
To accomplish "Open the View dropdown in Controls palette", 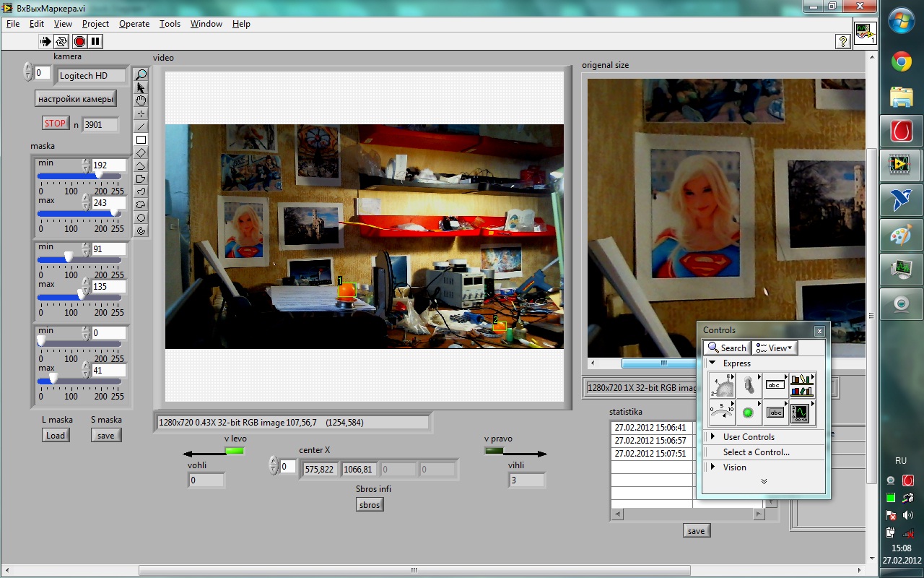I will pyautogui.click(x=775, y=348).
